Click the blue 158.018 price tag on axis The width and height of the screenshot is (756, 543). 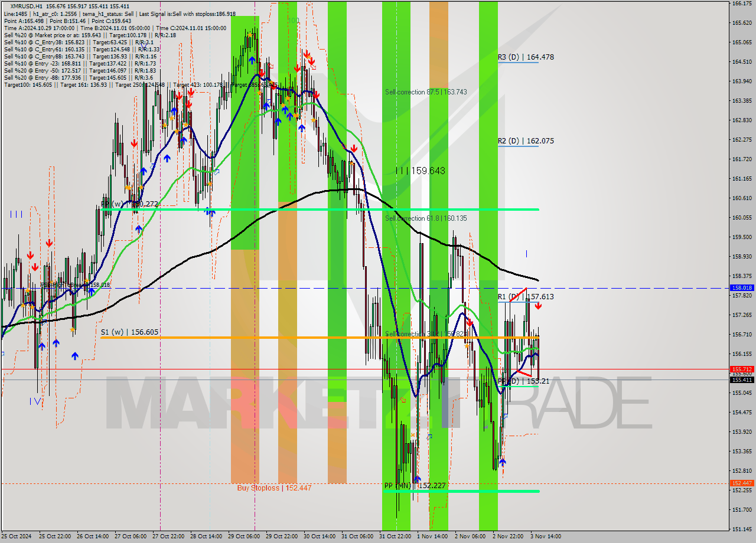(x=742, y=288)
